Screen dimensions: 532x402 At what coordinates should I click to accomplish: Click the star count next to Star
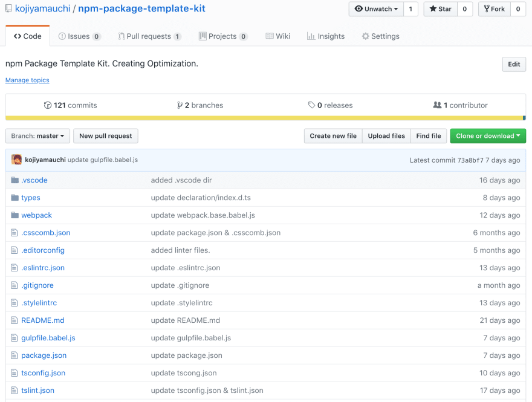tap(465, 9)
